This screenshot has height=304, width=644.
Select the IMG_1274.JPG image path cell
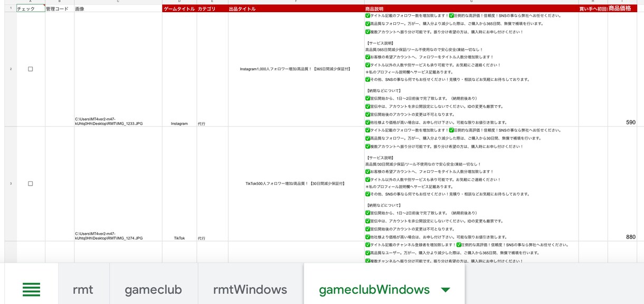coord(118,183)
